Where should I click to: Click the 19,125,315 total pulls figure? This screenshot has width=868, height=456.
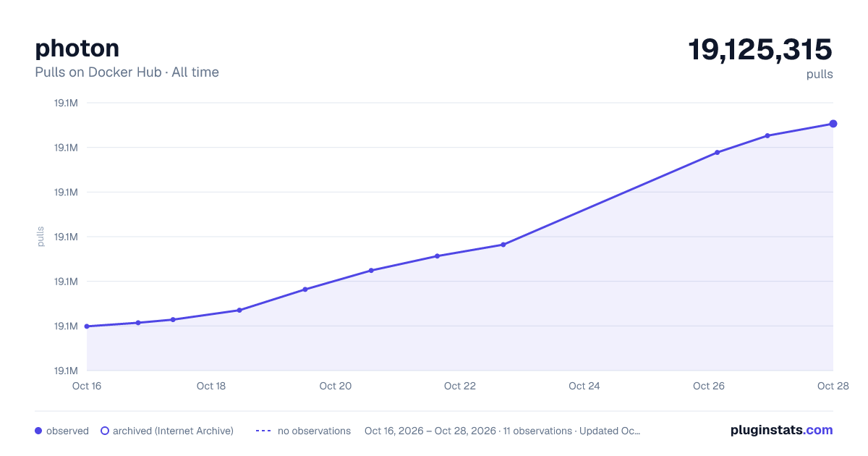click(x=760, y=50)
